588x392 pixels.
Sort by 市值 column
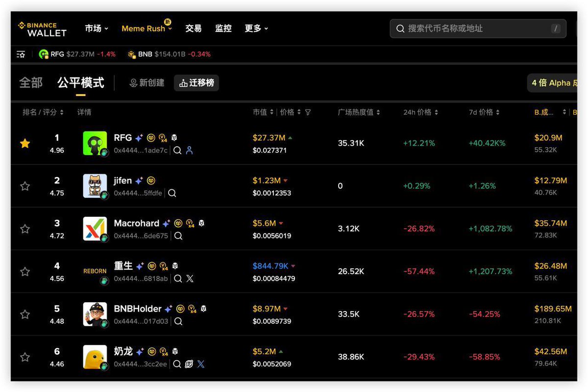tap(263, 112)
